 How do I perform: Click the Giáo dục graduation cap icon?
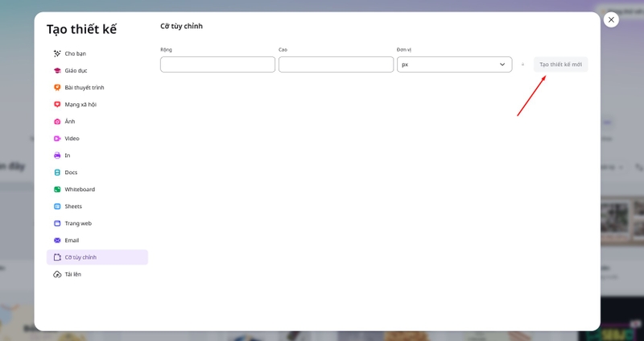click(57, 70)
